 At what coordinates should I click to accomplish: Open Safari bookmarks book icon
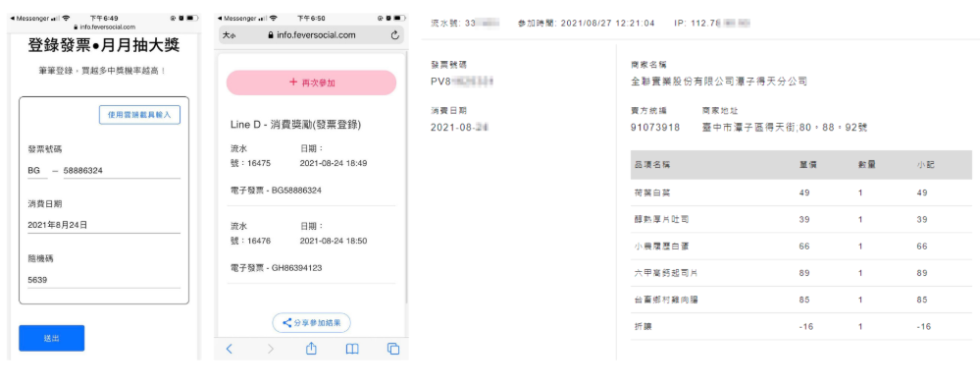352,349
